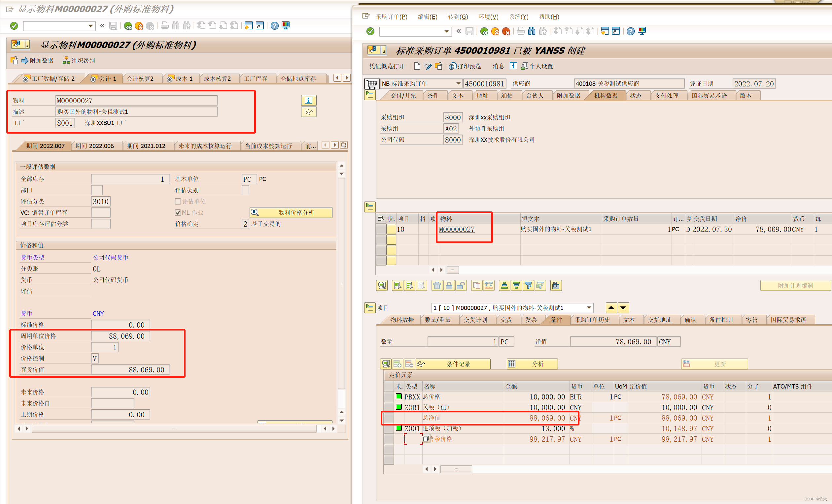Toggle the ML 作业 checkbox

[178, 212]
